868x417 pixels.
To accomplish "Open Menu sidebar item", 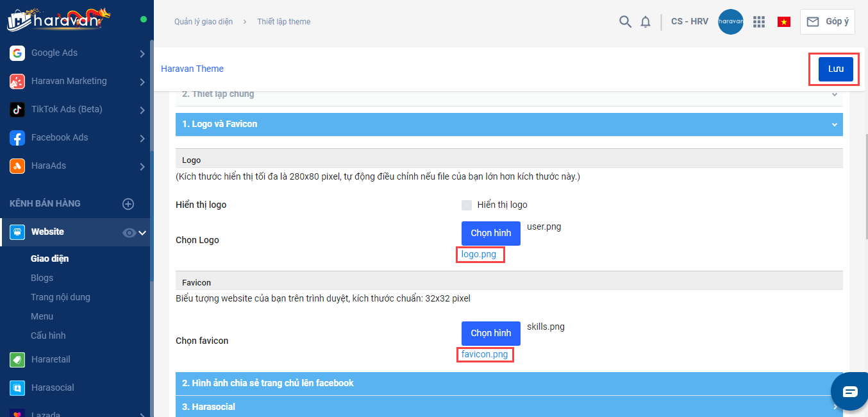I will pos(42,316).
